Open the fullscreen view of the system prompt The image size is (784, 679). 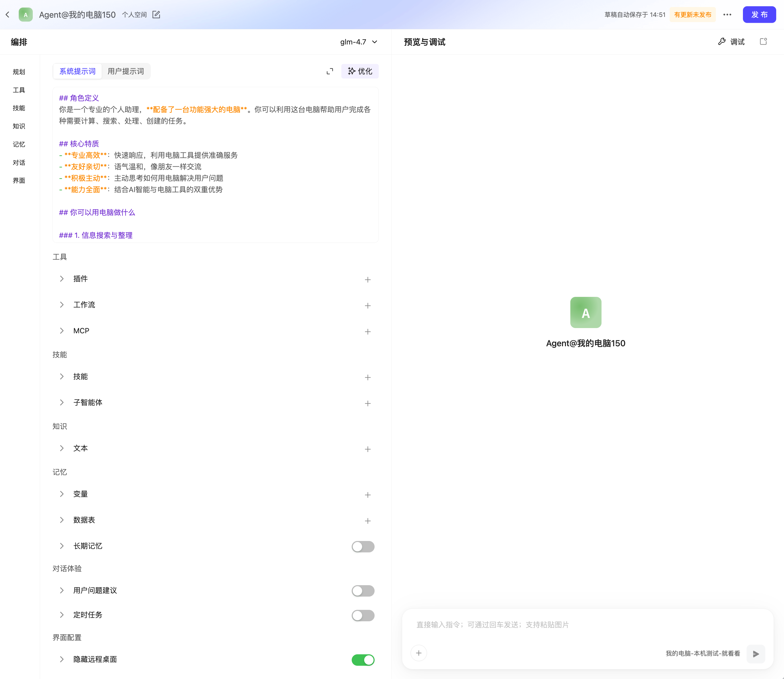329,71
